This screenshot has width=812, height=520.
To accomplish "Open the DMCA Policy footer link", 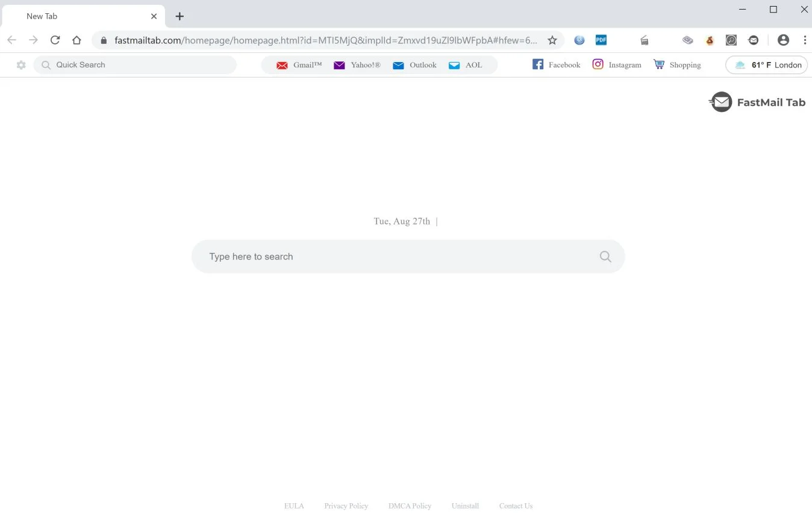I will point(410,506).
